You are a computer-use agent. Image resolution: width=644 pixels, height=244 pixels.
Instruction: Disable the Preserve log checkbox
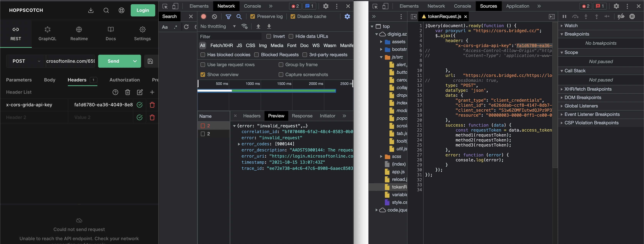click(252, 16)
